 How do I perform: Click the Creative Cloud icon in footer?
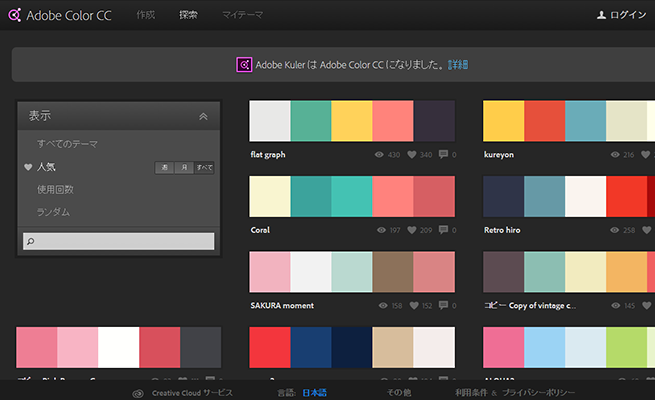tap(139, 393)
